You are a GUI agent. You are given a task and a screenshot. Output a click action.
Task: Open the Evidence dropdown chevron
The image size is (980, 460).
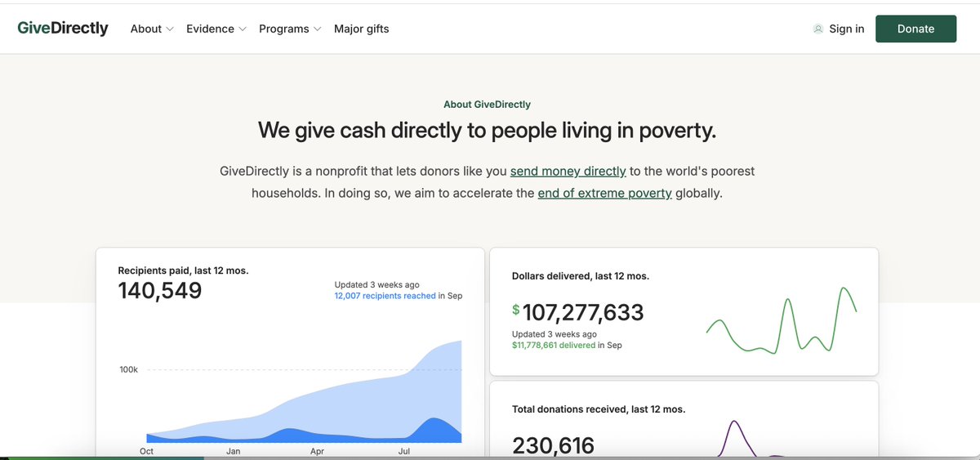click(243, 29)
